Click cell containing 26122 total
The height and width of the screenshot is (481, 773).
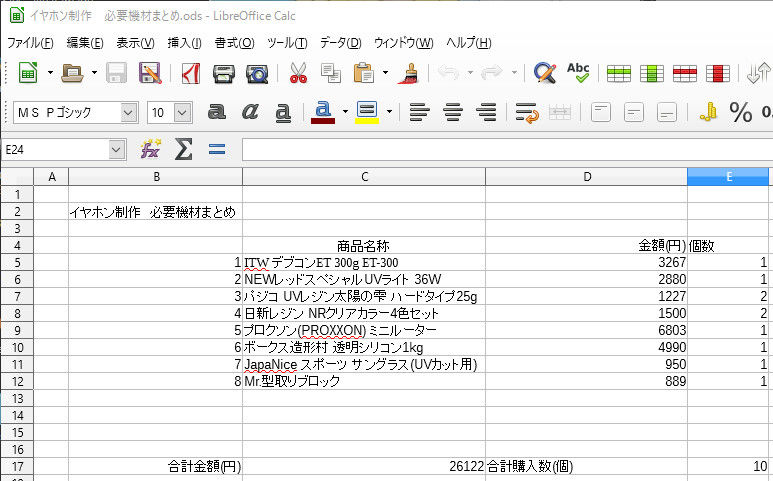click(364, 466)
